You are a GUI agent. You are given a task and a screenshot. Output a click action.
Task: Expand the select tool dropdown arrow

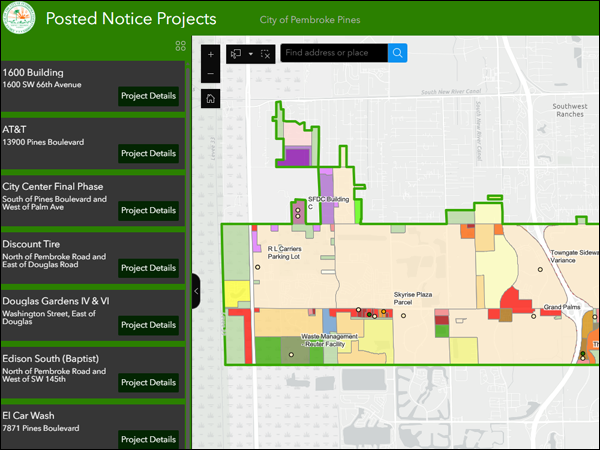[x=250, y=54]
